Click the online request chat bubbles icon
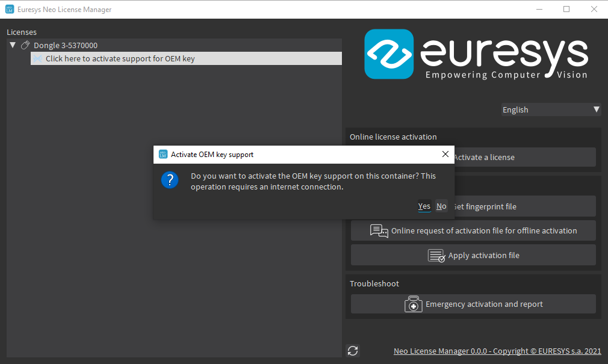608x364 pixels. 379,231
